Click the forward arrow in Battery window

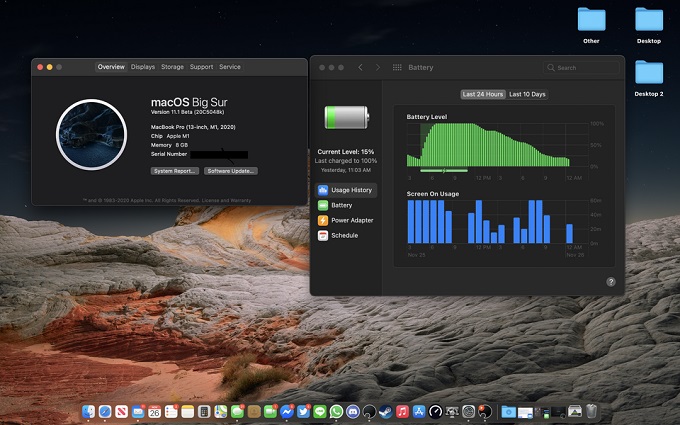pyautogui.click(x=378, y=67)
